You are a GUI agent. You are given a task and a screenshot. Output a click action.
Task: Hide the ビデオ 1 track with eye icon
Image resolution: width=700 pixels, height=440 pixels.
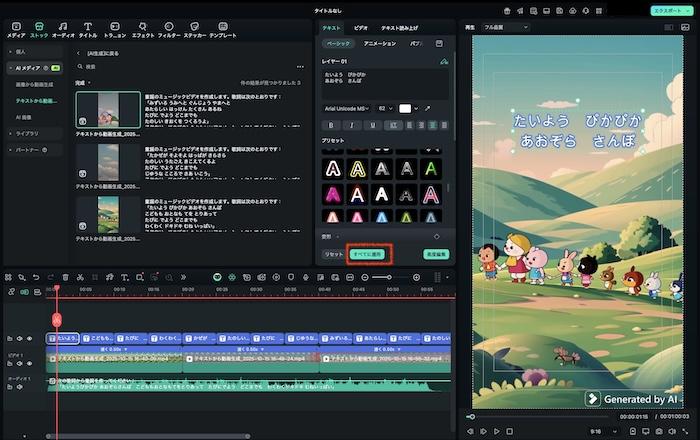[29, 364]
